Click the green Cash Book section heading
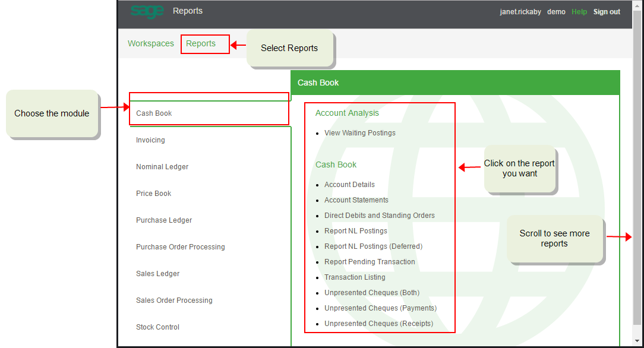 [336, 164]
